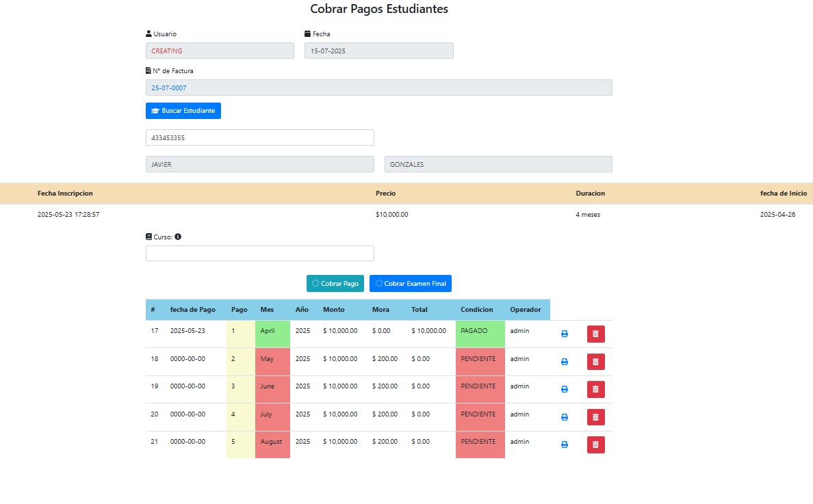813x504 pixels.
Task: Delete the April paid payment
Action: [x=595, y=334]
